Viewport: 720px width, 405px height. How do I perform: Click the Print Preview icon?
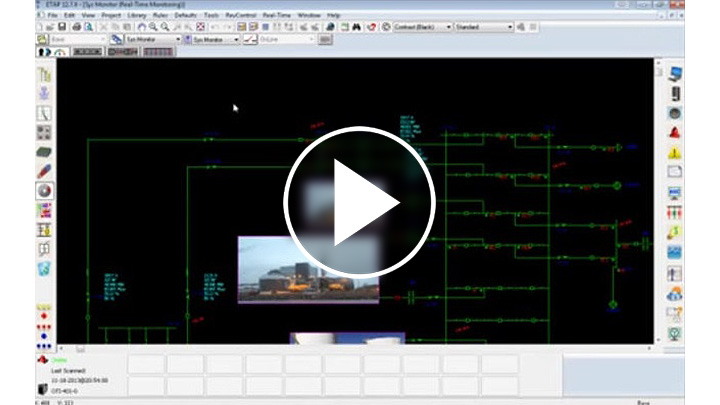88,27
